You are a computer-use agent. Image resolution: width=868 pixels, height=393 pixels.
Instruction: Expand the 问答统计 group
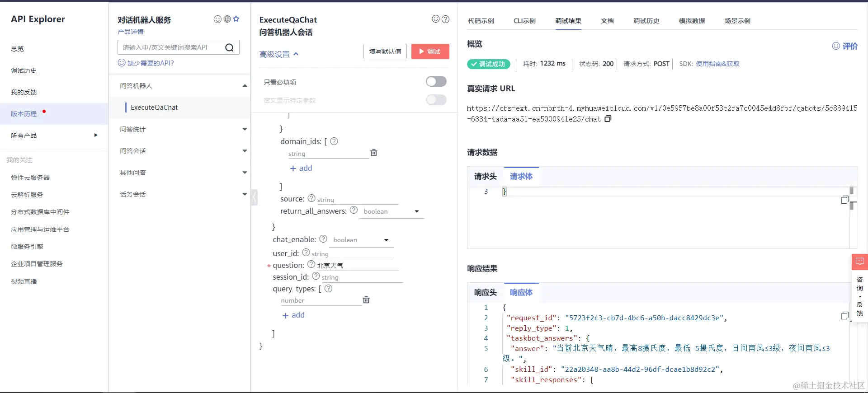[245, 129]
